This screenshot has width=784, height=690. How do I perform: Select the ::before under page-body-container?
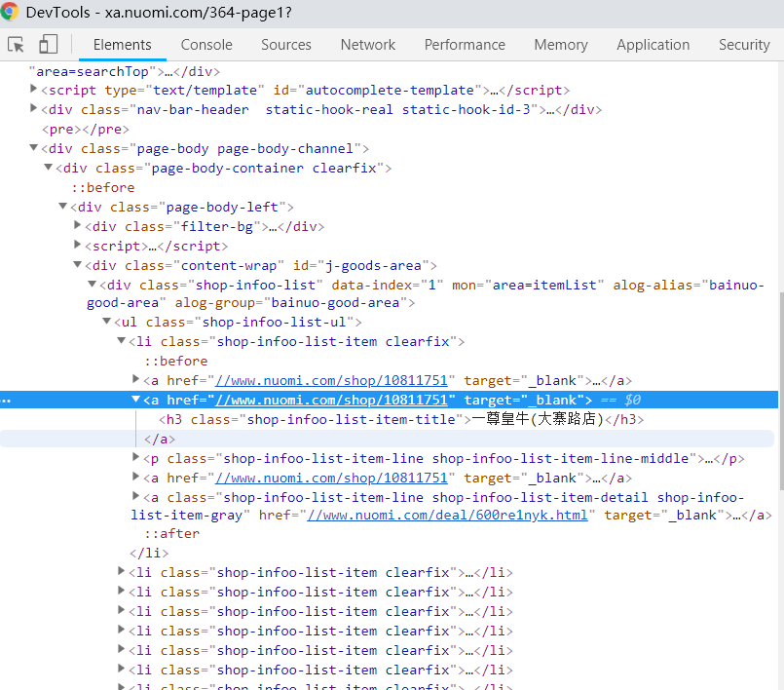point(103,188)
